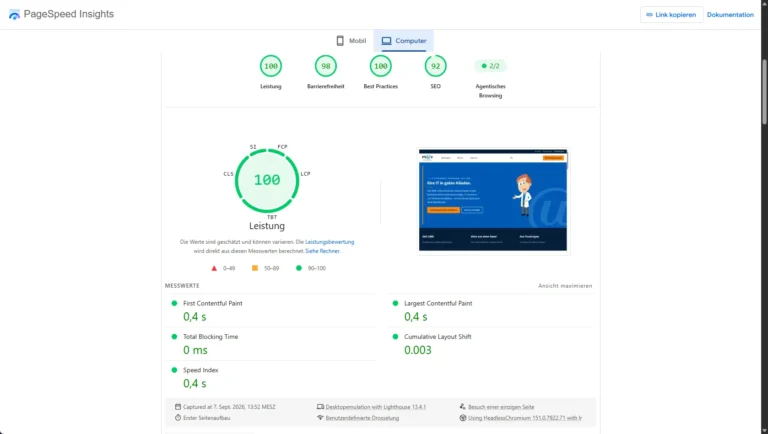Click the Link kopieren button

(x=671, y=15)
